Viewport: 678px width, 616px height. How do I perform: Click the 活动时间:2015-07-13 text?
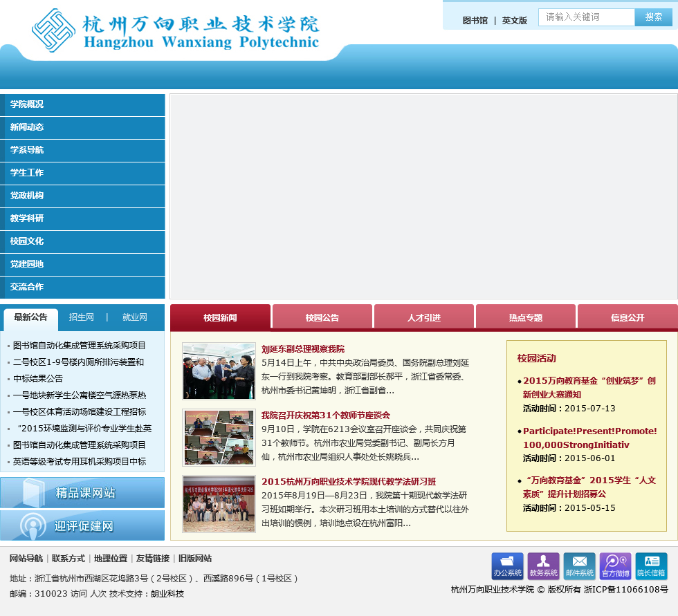(569, 408)
